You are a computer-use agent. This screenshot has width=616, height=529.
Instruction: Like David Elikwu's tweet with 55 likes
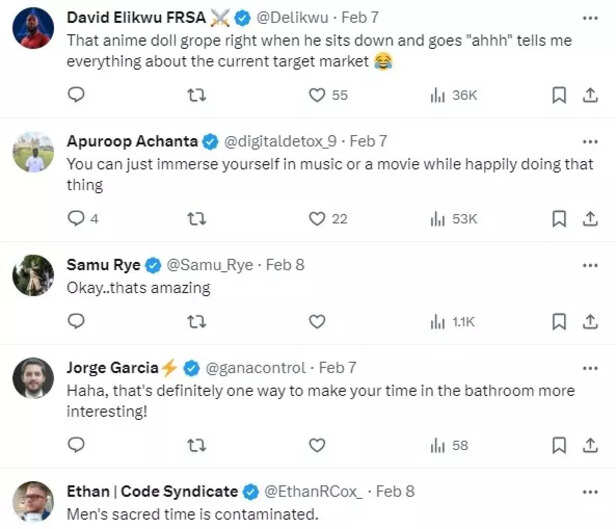317,95
